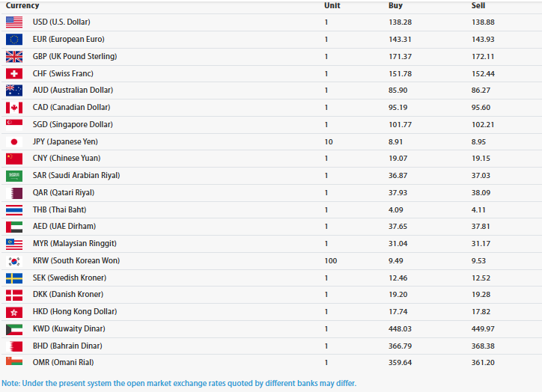Click the Sell column header

click(478, 5)
